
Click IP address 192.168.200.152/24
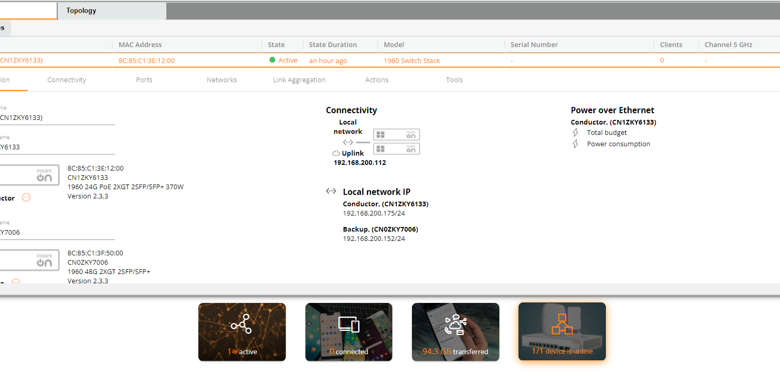[x=374, y=239]
